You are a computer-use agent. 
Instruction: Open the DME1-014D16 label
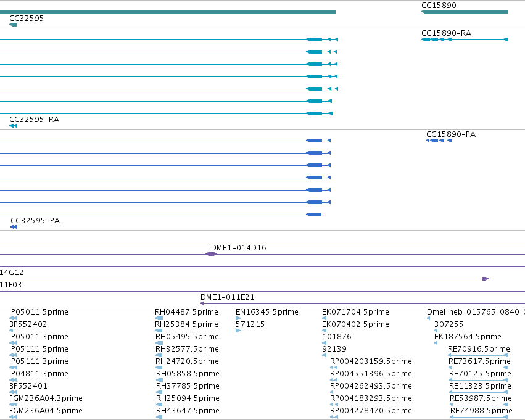[238, 248]
